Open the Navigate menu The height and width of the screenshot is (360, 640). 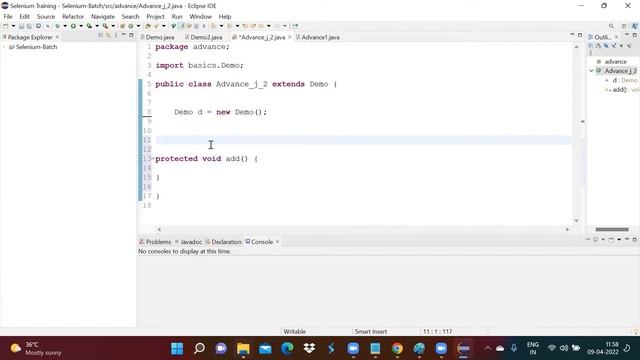(103, 16)
